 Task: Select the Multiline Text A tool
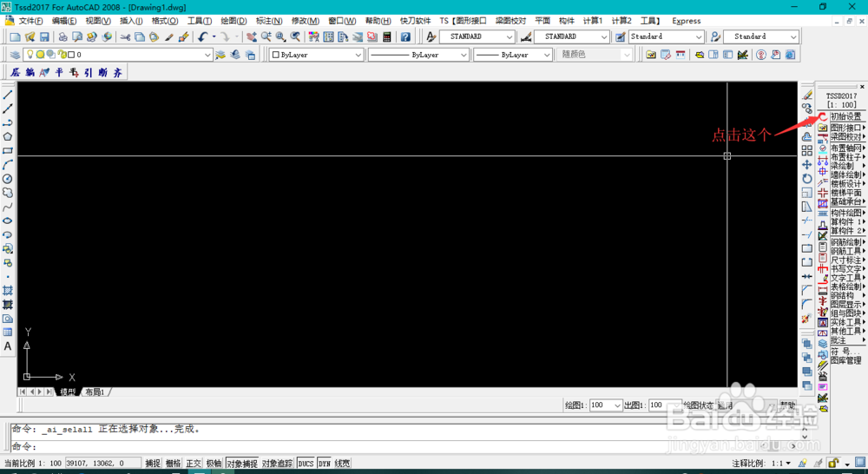[8, 346]
